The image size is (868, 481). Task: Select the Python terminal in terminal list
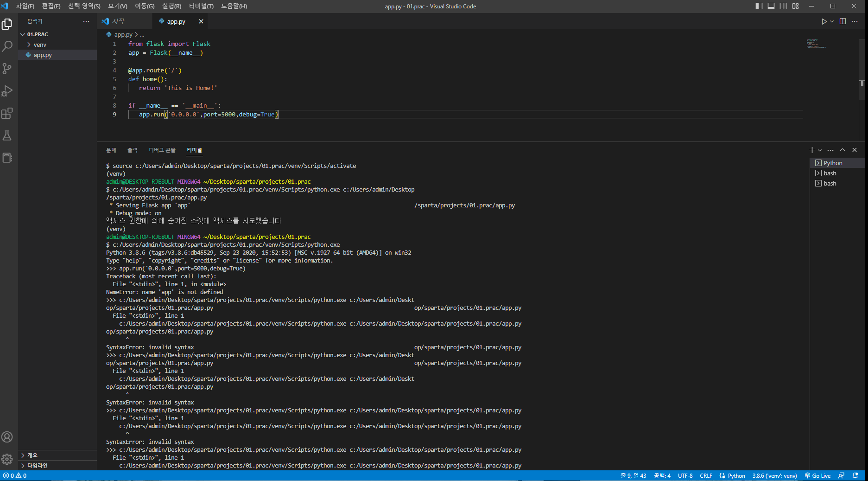coord(837,163)
